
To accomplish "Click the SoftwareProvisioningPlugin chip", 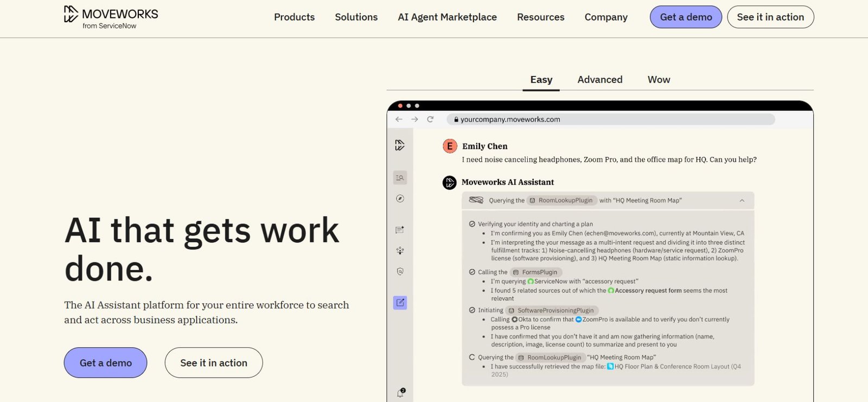I will (x=551, y=310).
